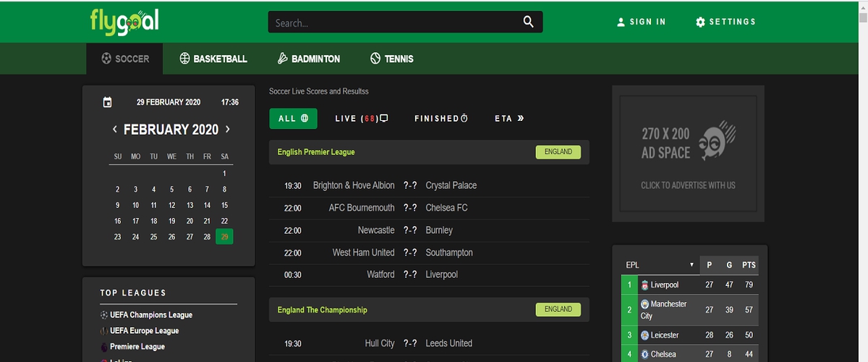Switch to the Basketball tab

click(213, 59)
